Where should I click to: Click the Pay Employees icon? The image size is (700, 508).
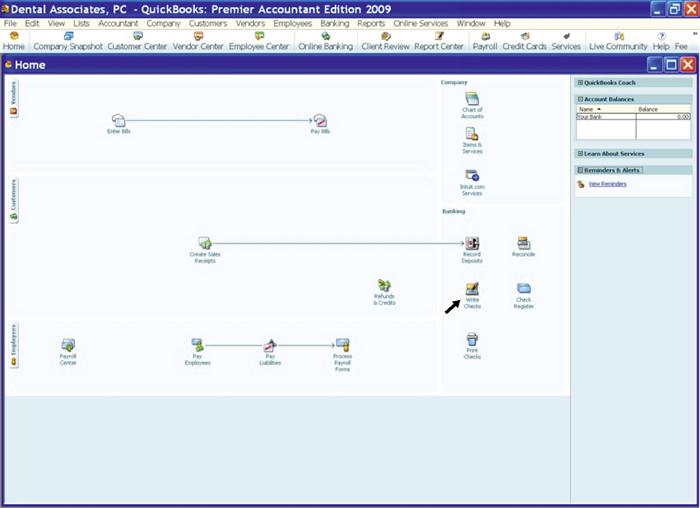click(x=197, y=346)
